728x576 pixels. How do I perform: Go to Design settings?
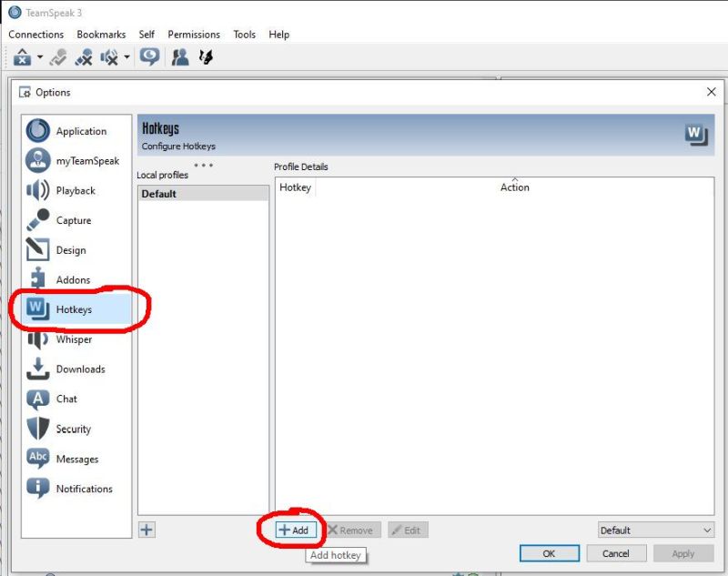pos(76,249)
